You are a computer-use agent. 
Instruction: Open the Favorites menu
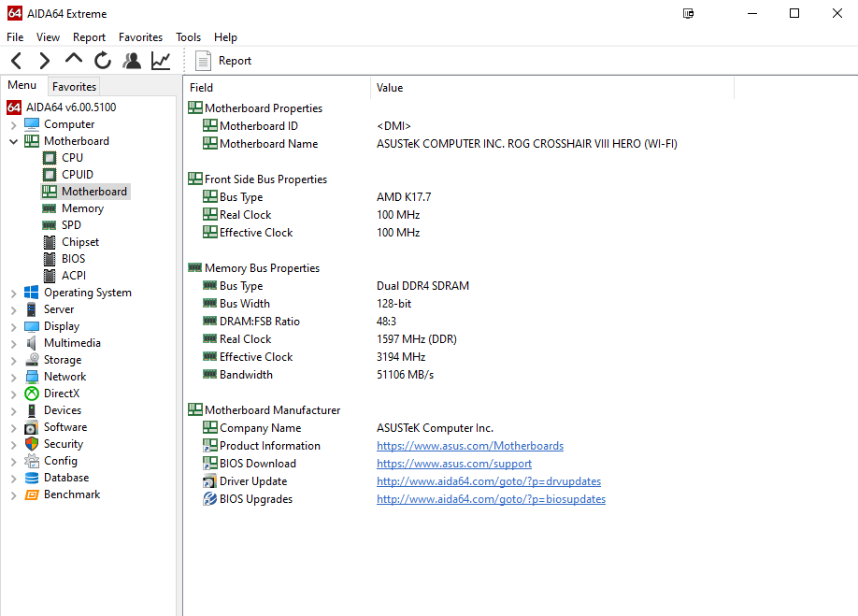coord(140,37)
